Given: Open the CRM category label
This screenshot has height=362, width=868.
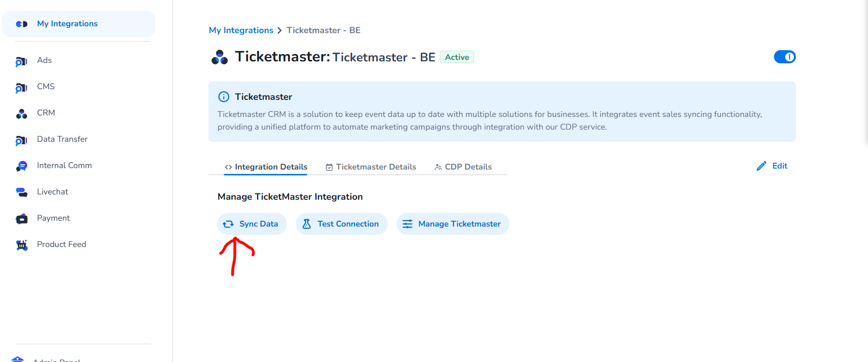Looking at the screenshot, I should (46, 113).
